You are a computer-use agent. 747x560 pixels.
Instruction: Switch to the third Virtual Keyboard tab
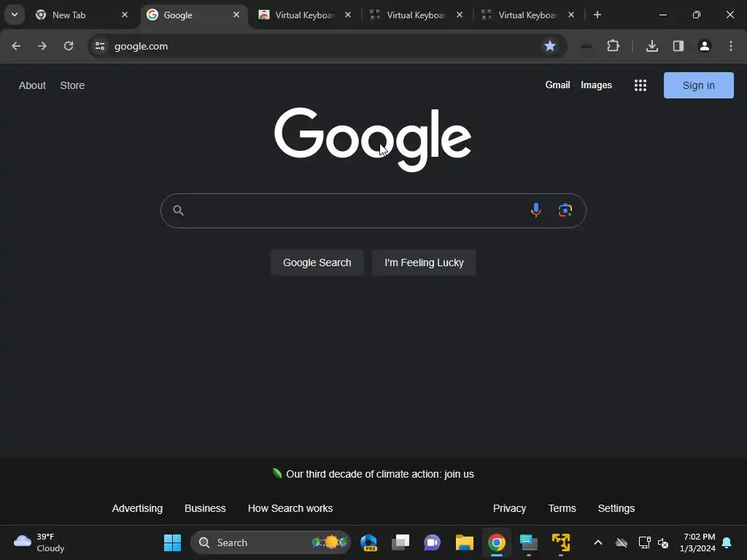(x=527, y=15)
